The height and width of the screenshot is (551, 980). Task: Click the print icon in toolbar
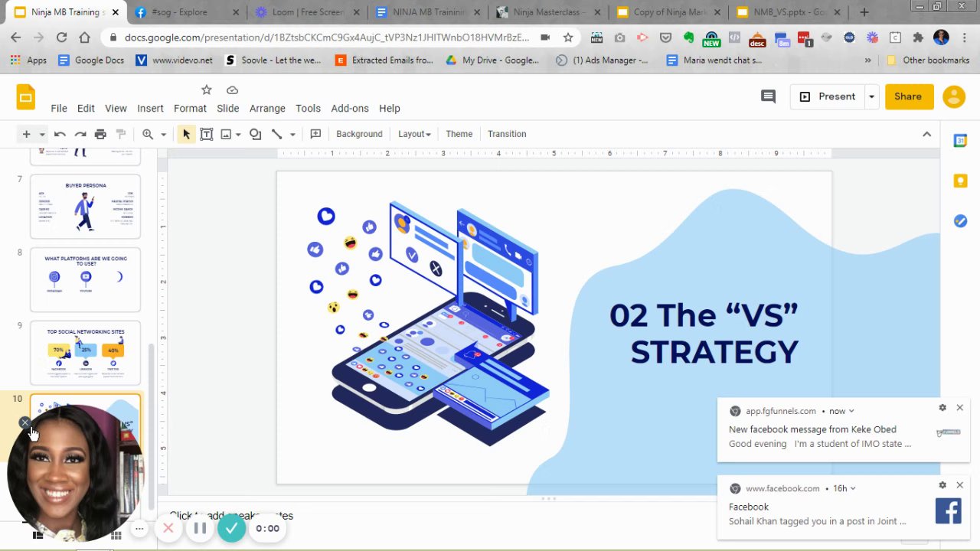(x=100, y=134)
